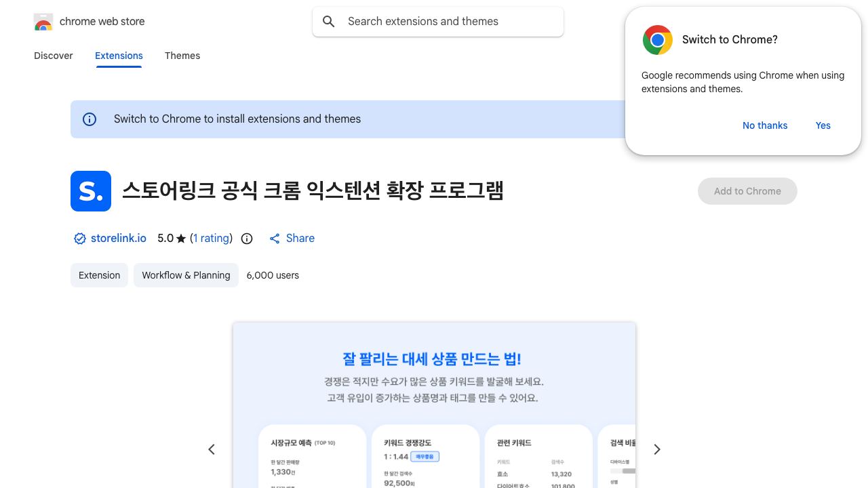Click the '스토어링크 공식 크롬 익스텐션 확장 프로그램' title
The width and height of the screenshot is (868, 488).
313,191
